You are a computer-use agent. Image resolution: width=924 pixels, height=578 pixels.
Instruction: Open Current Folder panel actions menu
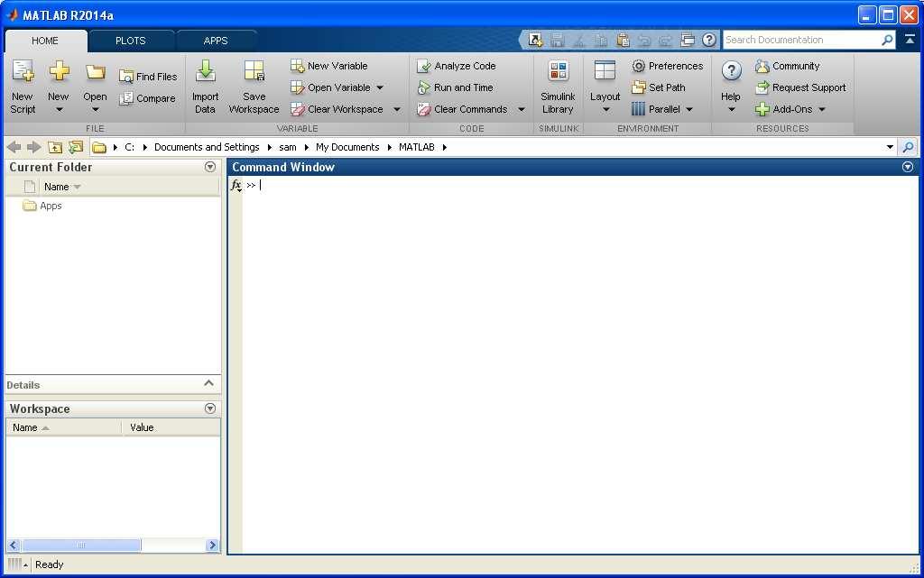click(x=209, y=167)
